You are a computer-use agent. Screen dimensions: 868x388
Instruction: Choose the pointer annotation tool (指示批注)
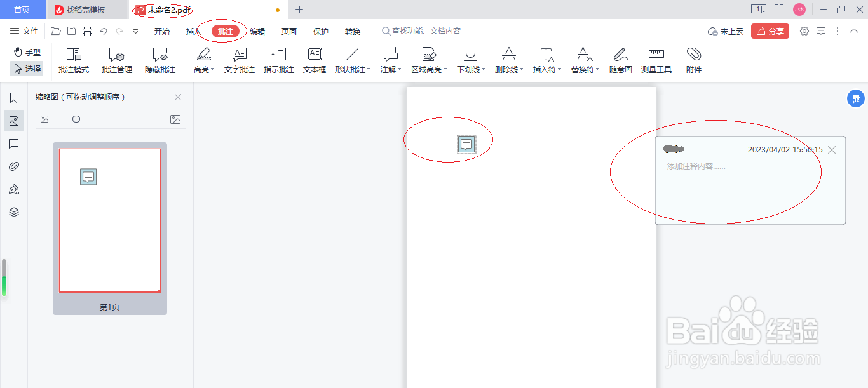click(279, 61)
